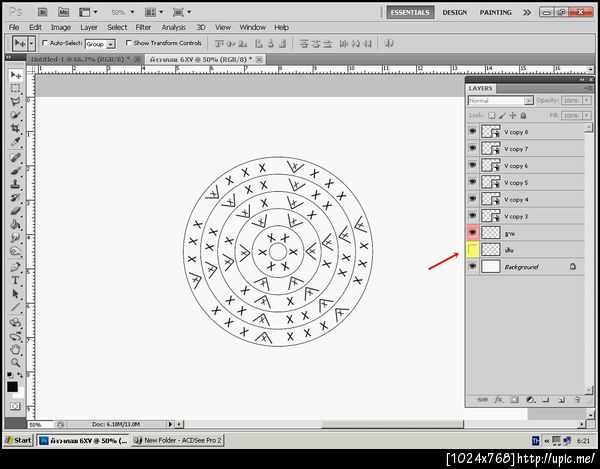This screenshot has width=600, height=469.
Task: Click the background white color swatch
Action: (21, 392)
